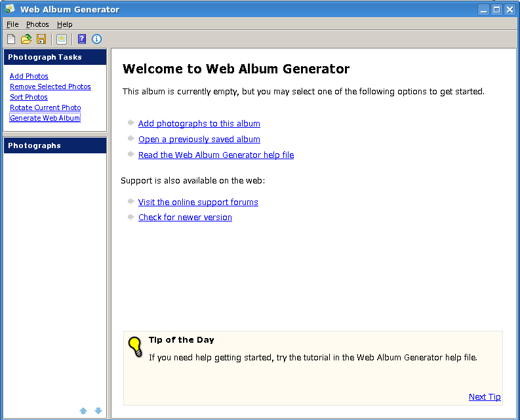Click Sort Photos link
The width and height of the screenshot is (520, 420).
(x=29, y=97)
